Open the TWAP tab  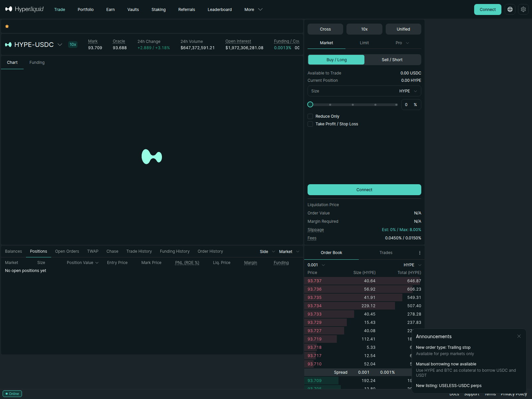click(93, 251)
